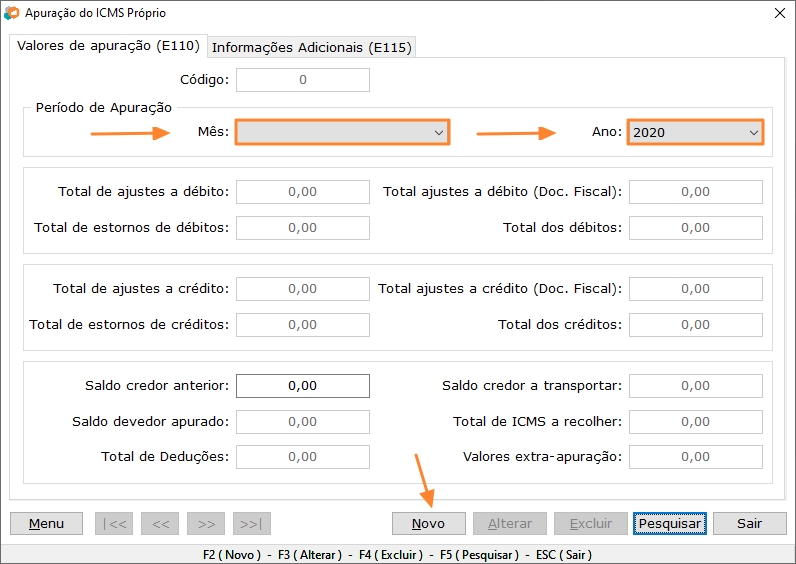
Task: Go to next record with >> button
Action: click(206, 523)
